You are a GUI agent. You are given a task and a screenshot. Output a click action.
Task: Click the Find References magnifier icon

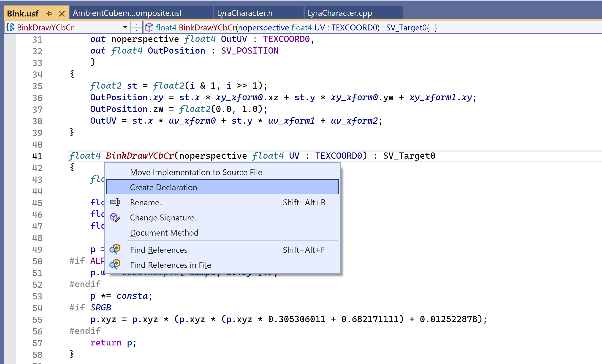pos(115,250)
